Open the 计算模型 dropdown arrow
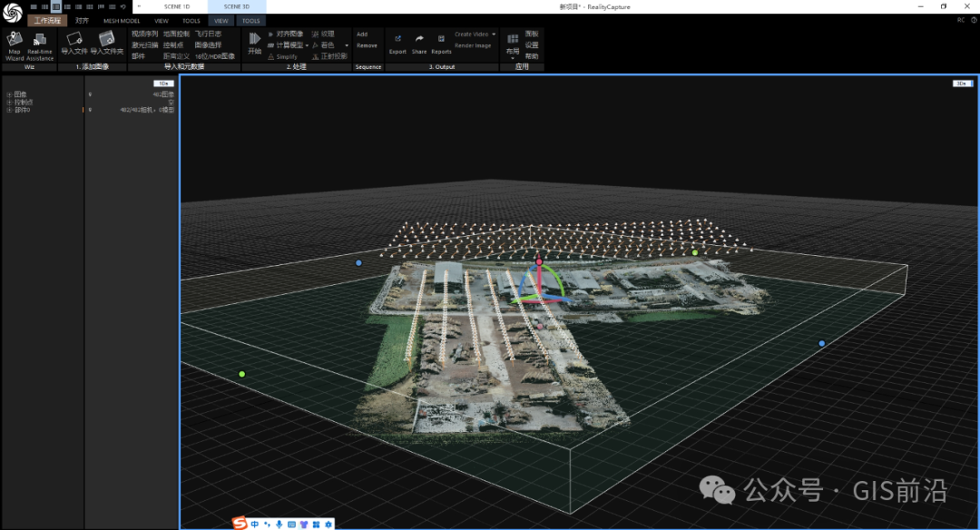The image size is (980, 530). [x=307, y=45]
